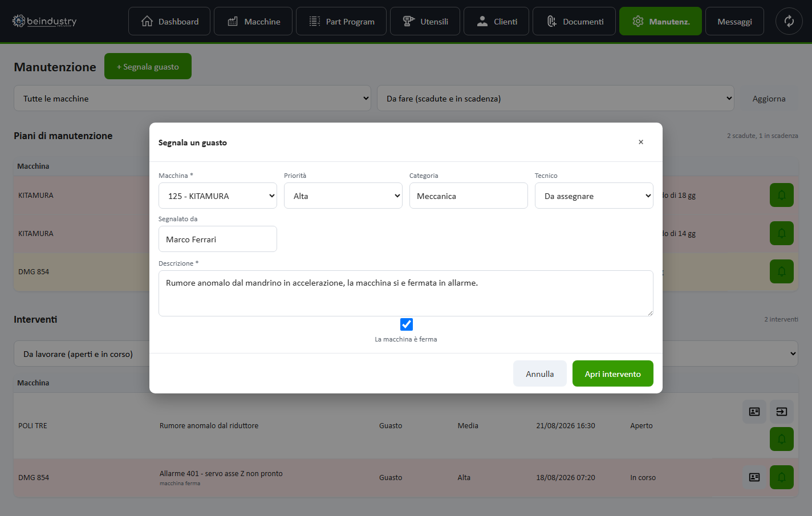The height and width of the screenshot is (516, 812).
Task: Open the detail card icon for the Allarme 401 intervention
Action: click(x=754, y=477)
